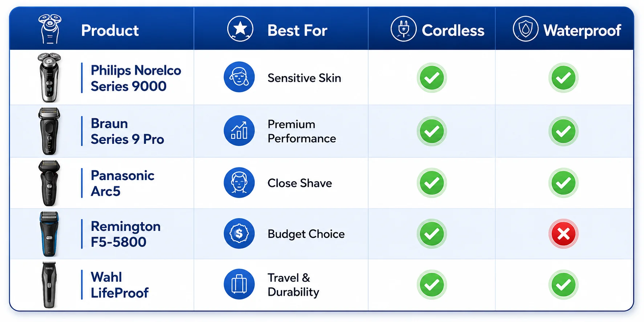Click the plug icon next to Cordless
The height and width of the screenshot is (322, 644).
(403, 29)
